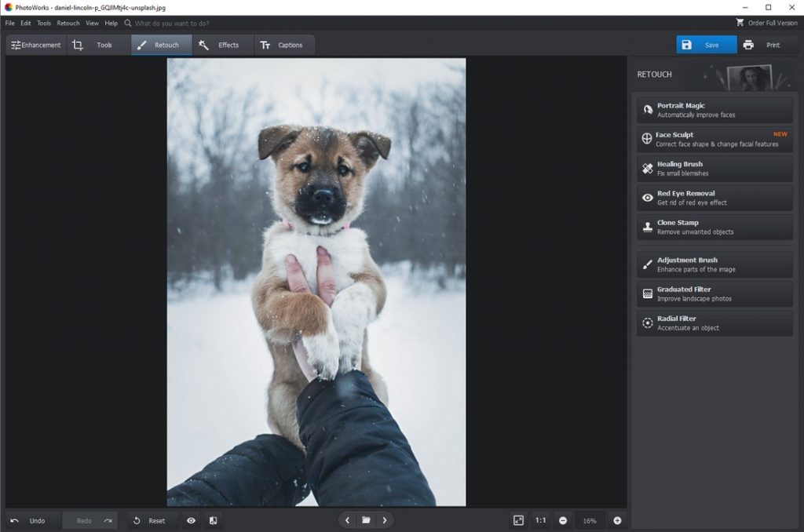Toggle the before/after preview eye icon

pos(190,520)
